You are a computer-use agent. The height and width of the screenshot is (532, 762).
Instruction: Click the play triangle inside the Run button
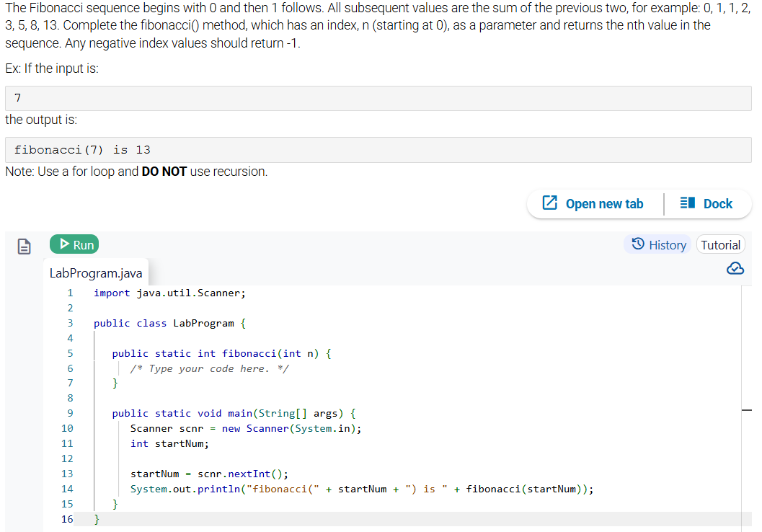click(63, 244)
